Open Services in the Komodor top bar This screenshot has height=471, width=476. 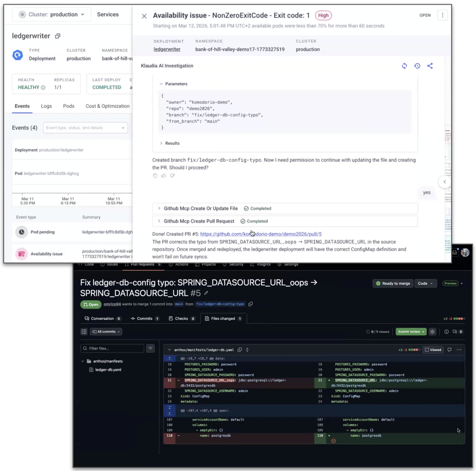click(x=108, y=15)
